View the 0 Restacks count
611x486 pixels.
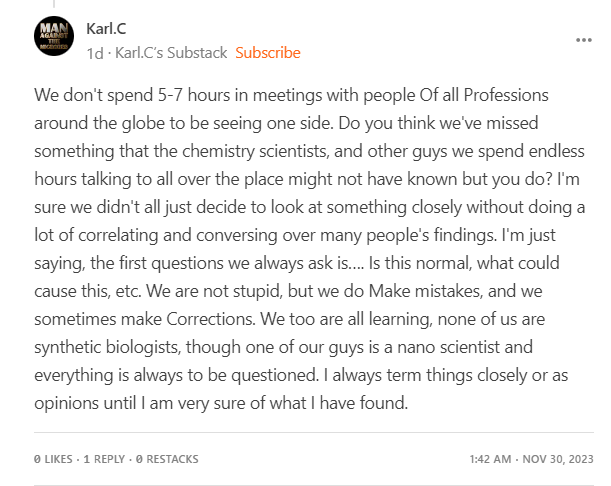tap(167, 459)
